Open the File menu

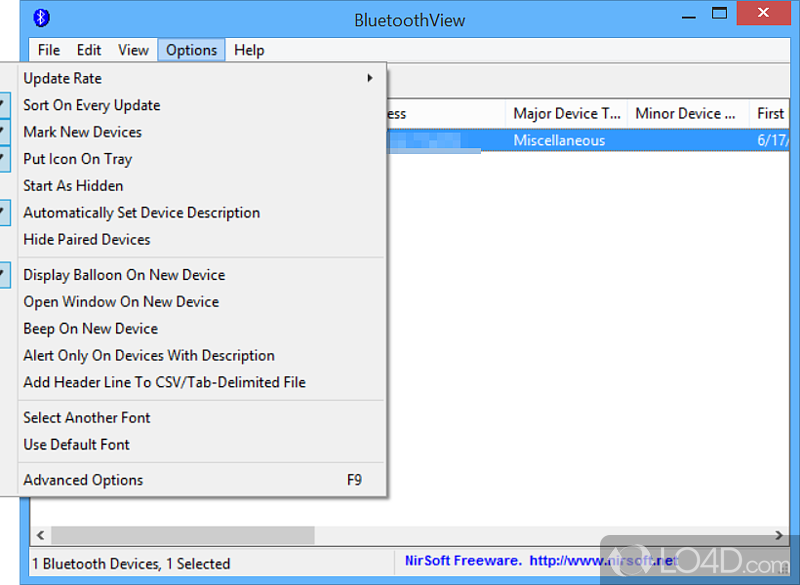click(x=49, y=50)
